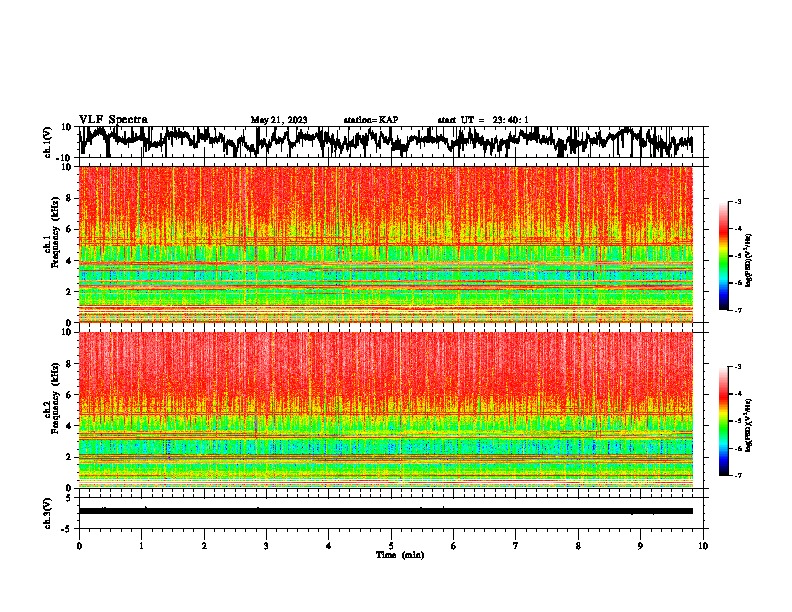This screenshot has height=612, width=792.
Task: Click inside the ch.2 spectrogram panel
Action: point(385,410)
